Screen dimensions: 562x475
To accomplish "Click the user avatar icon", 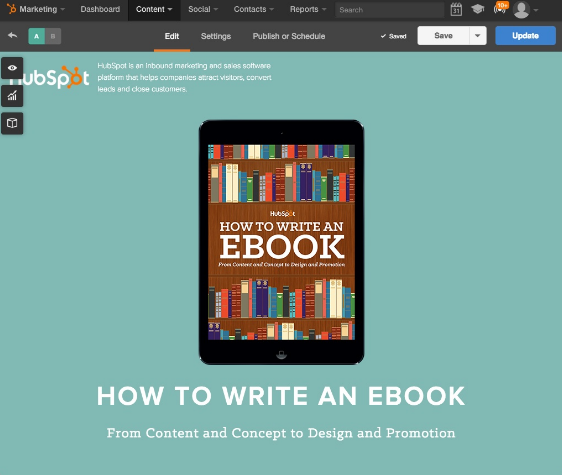I will coord(521,10).
